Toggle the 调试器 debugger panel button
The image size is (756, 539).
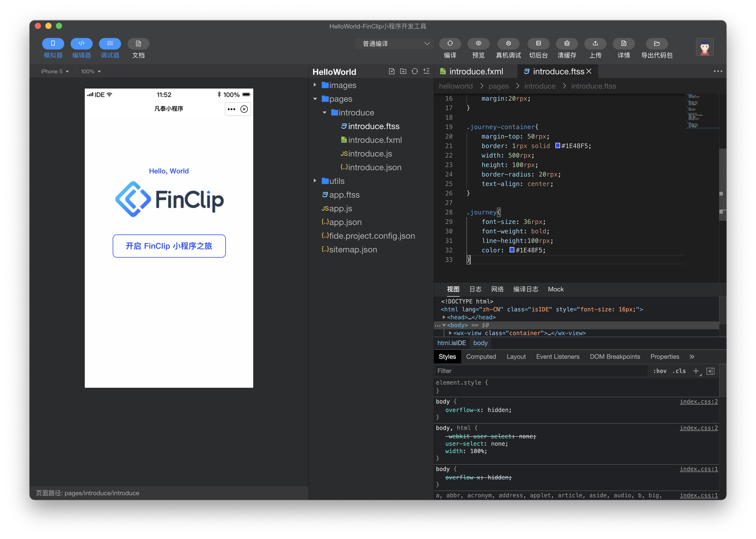point(110,43)
